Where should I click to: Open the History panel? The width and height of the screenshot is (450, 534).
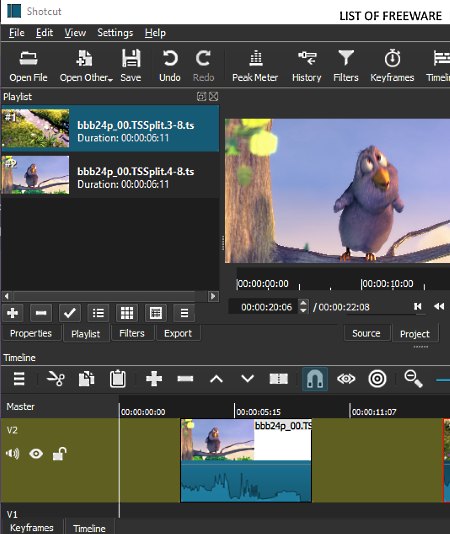[x=307, y=66]
